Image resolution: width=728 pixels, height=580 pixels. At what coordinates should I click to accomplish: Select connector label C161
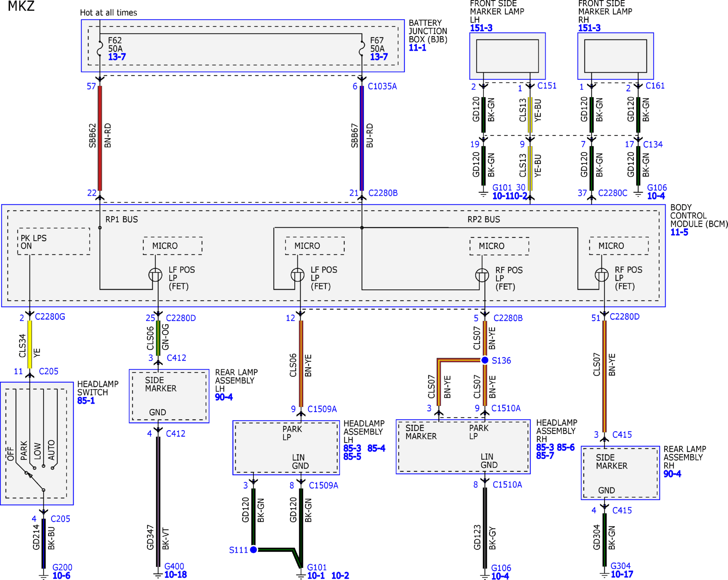click(x=655, y=86)
